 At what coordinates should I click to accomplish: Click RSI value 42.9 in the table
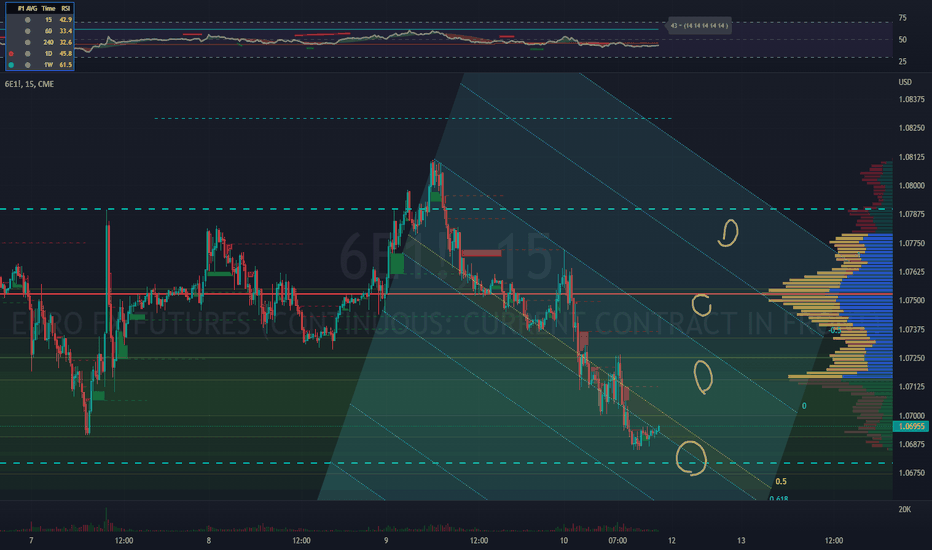pyautogui.click(x=65, y=20)
